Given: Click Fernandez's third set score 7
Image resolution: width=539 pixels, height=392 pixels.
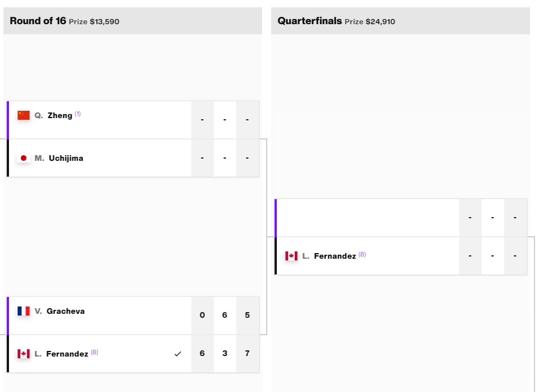Looking at the screenshot, I should click(x=248, y=353).
